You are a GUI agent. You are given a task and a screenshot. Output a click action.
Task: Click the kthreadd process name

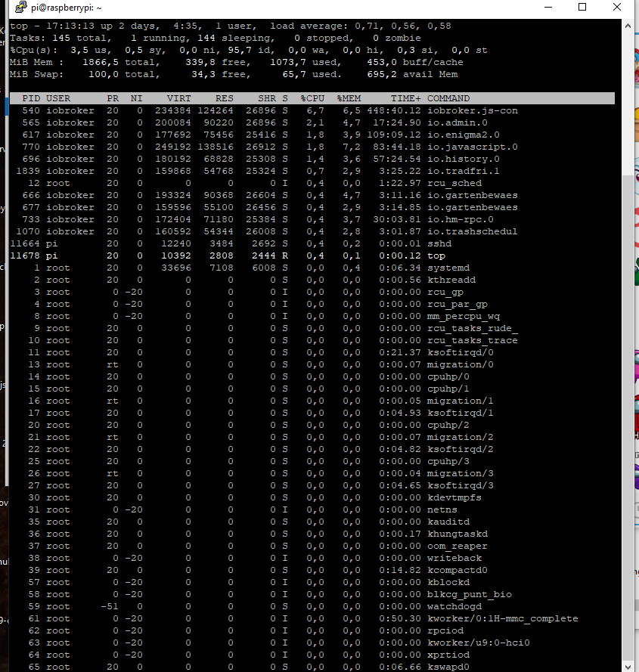pyautogui.click(x=451, y=280)
